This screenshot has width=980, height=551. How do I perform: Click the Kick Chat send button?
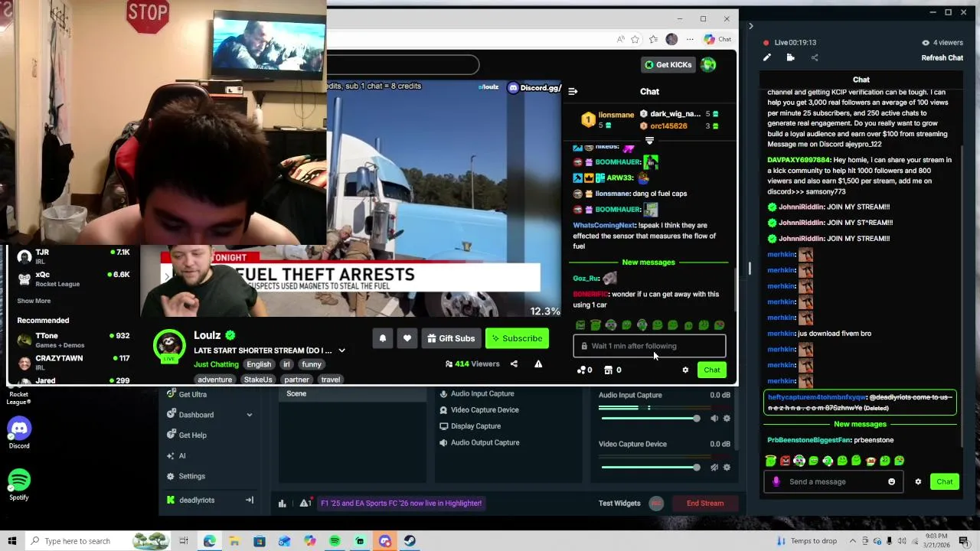[712, 370]
